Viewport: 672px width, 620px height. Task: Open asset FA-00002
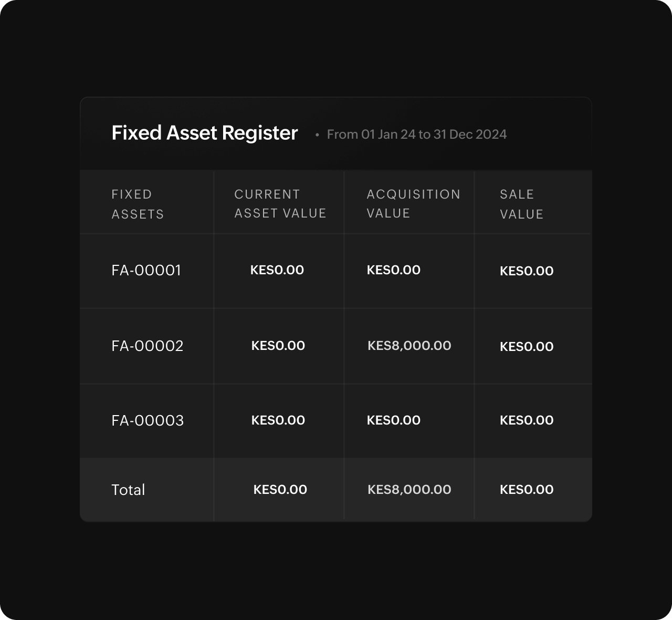click(x=147, y=346)
